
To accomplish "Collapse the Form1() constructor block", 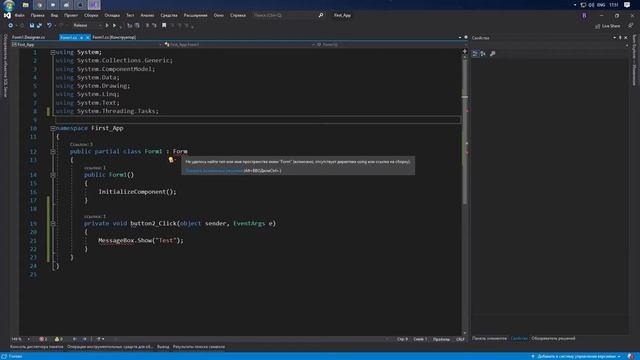I will click(53, 175).
